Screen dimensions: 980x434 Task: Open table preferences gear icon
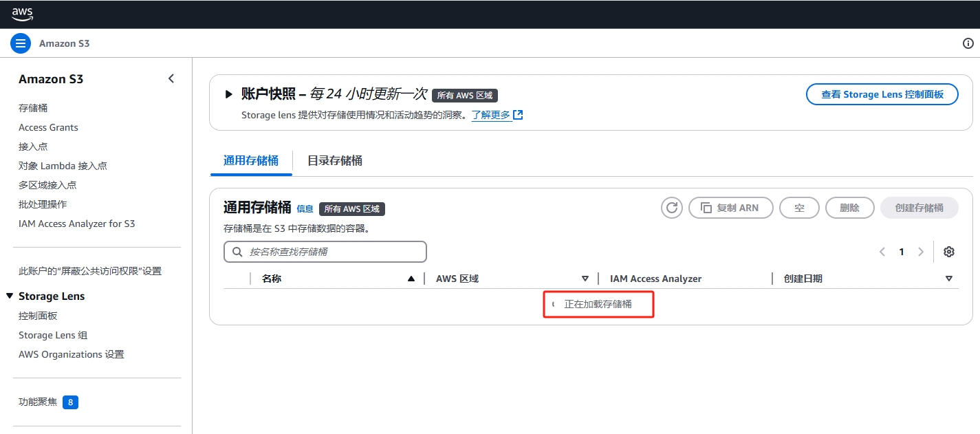949,252
